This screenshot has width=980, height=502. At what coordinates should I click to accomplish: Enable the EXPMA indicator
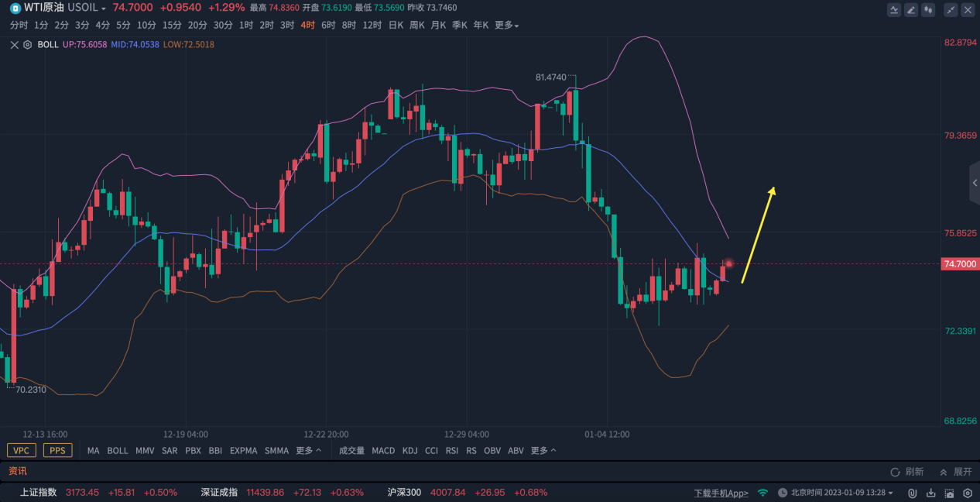[243, 450]
